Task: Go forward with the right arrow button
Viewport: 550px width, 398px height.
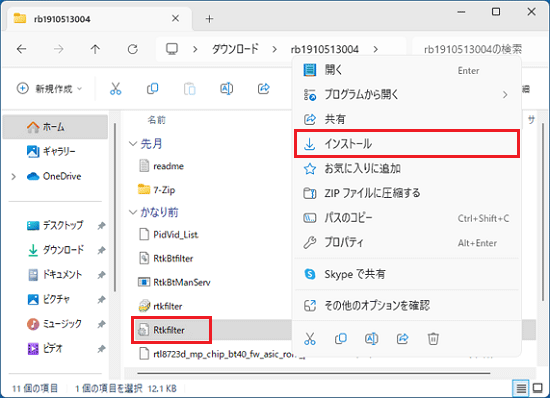Action: [x=59, y=49]
